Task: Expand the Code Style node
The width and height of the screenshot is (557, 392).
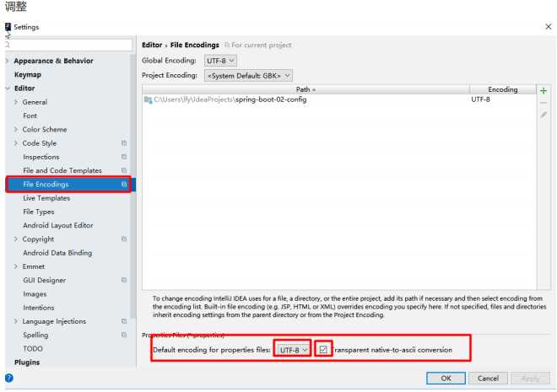Action: click(x=16, y=143)
